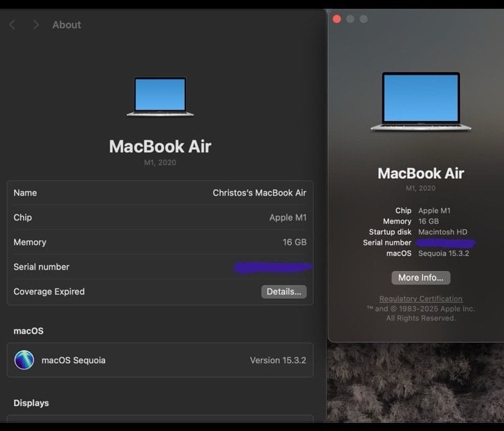Click MacBook Air title in About This Mac
The image size is (504, 431).
pyautogui.click(x=421, y=173)
